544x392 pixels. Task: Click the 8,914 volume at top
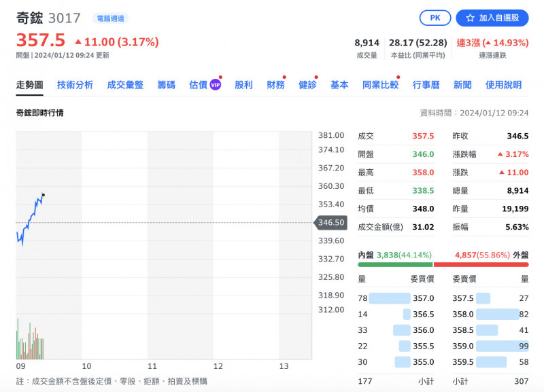pos(367,43)
